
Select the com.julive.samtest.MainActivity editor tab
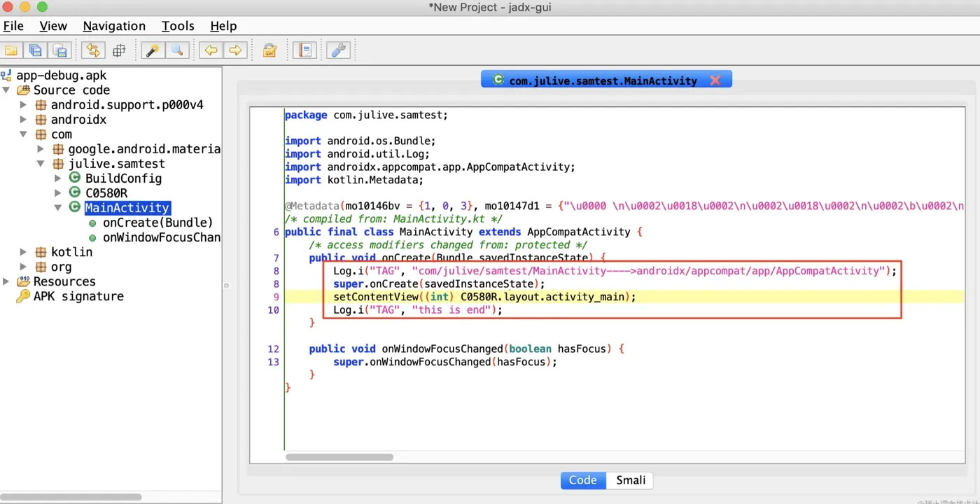pyautogui.click(x=603, y=80)
